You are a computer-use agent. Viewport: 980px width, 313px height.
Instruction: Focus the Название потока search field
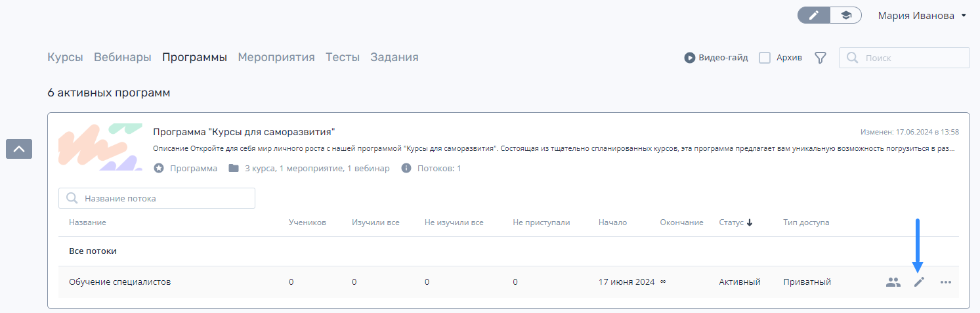pos(157,198)
